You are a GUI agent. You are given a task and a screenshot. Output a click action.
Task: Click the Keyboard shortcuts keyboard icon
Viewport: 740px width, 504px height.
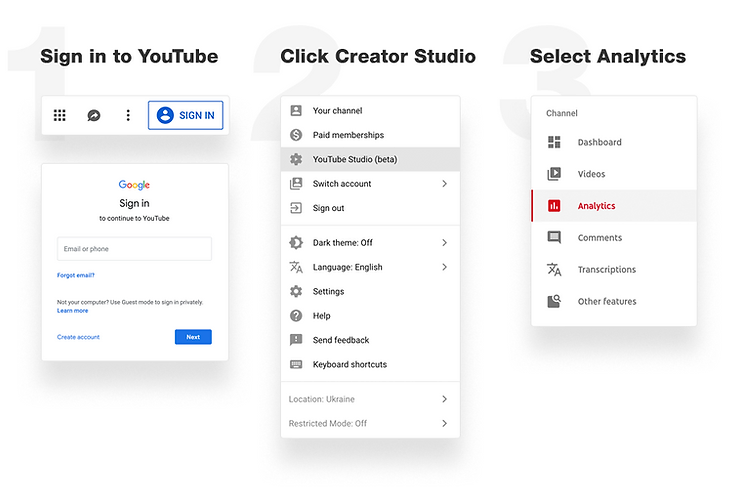[296, 364]
